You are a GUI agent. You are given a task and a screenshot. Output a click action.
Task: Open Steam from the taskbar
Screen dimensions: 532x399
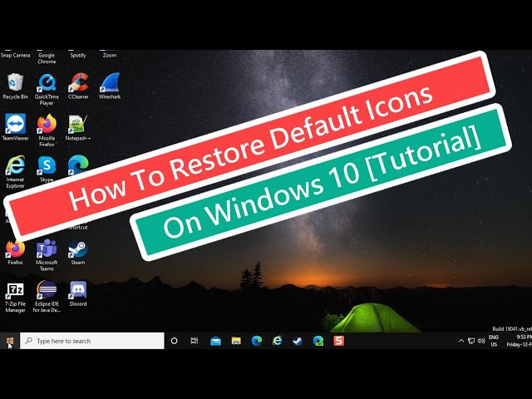pyautogui.click(x=298, y=341)
